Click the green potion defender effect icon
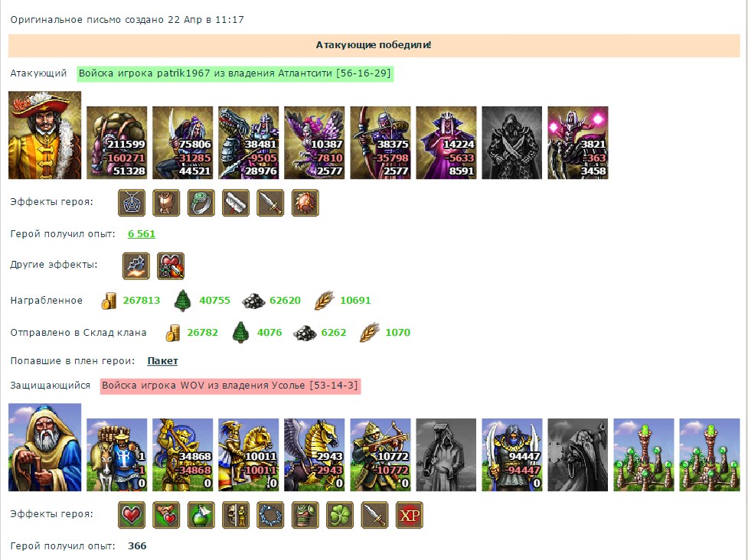 pos(201,515)
